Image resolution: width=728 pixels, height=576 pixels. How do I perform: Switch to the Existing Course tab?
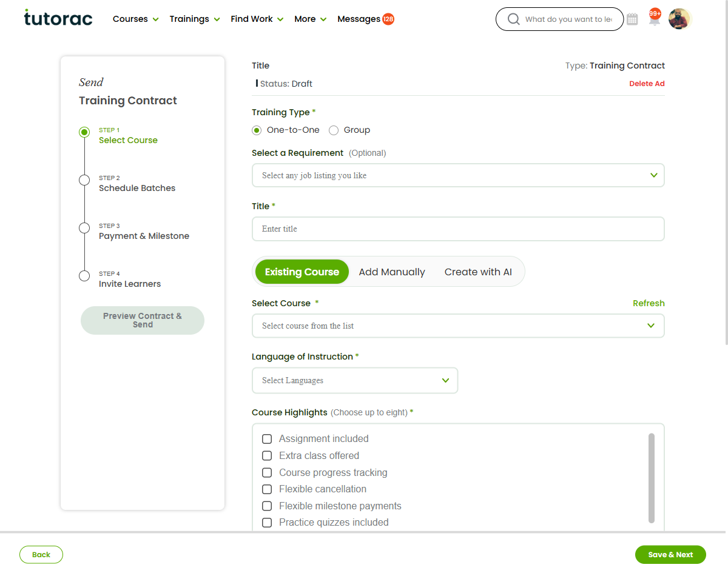pyautogui.click(x=302, y=272)
